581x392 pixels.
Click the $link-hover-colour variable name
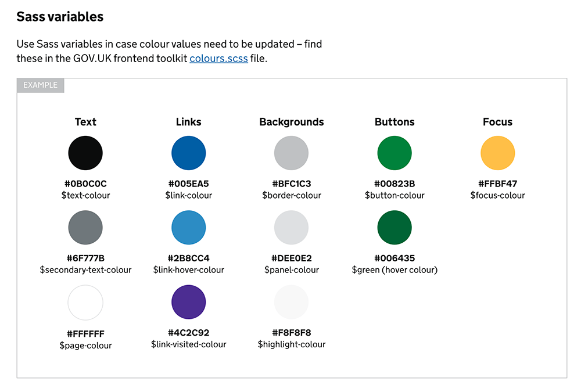coord(189,270)
